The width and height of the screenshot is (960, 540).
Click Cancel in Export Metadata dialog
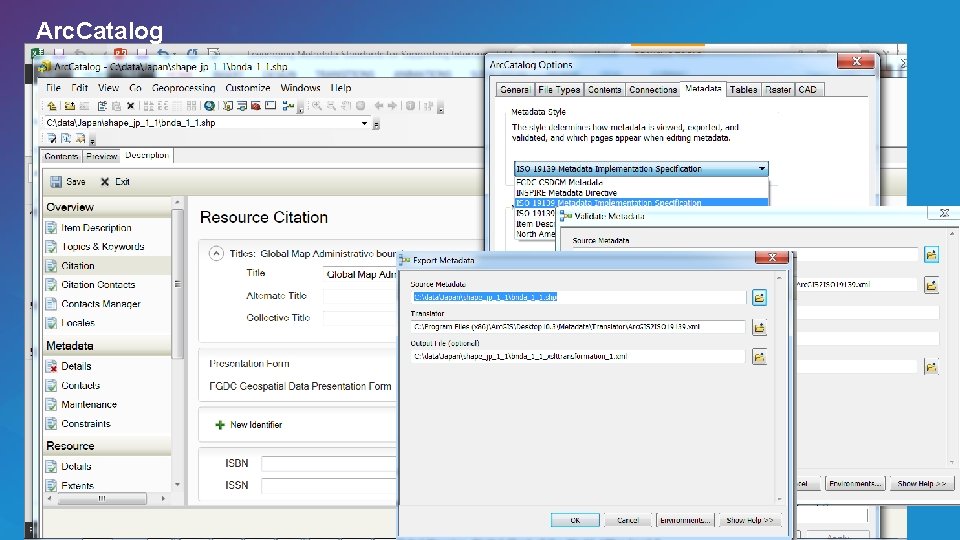coord(628,520)
